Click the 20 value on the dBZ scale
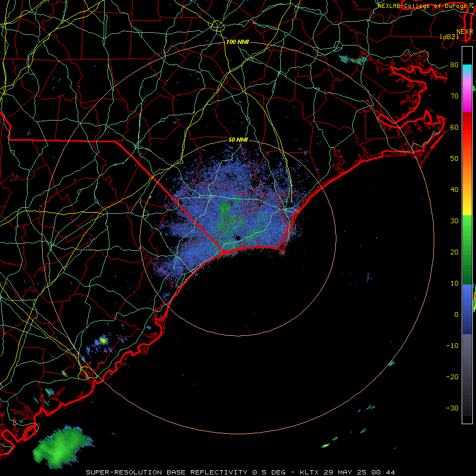The height and width of the screenshot is (476, 476). (x=454, y=252)
